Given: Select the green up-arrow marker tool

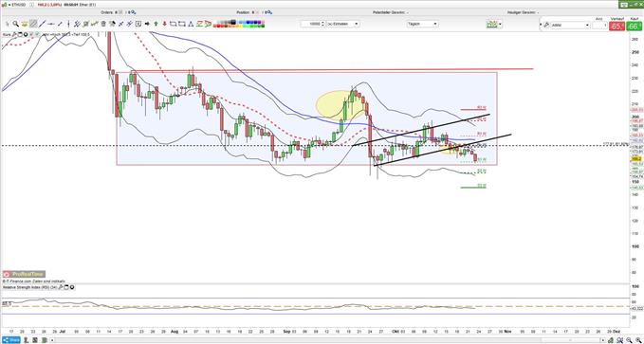Looking at the screenshot, I should pyautogui.click(x=156, y=24).
